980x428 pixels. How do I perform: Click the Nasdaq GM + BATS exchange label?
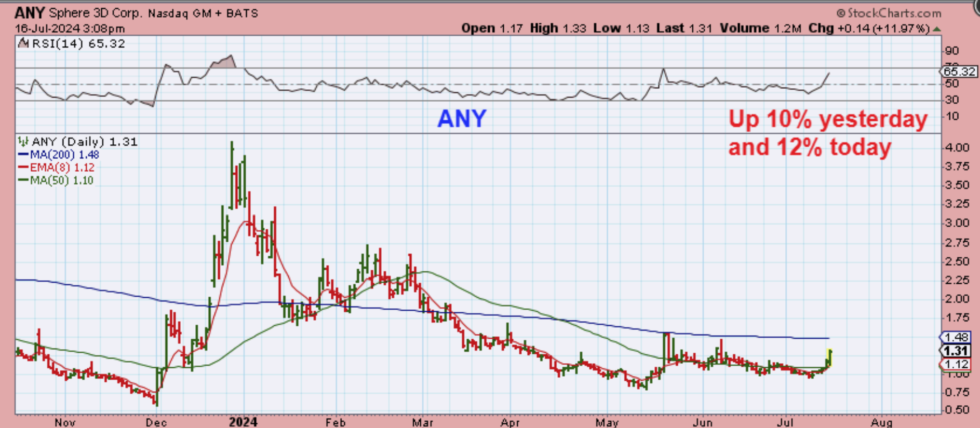tap(203, 13)
